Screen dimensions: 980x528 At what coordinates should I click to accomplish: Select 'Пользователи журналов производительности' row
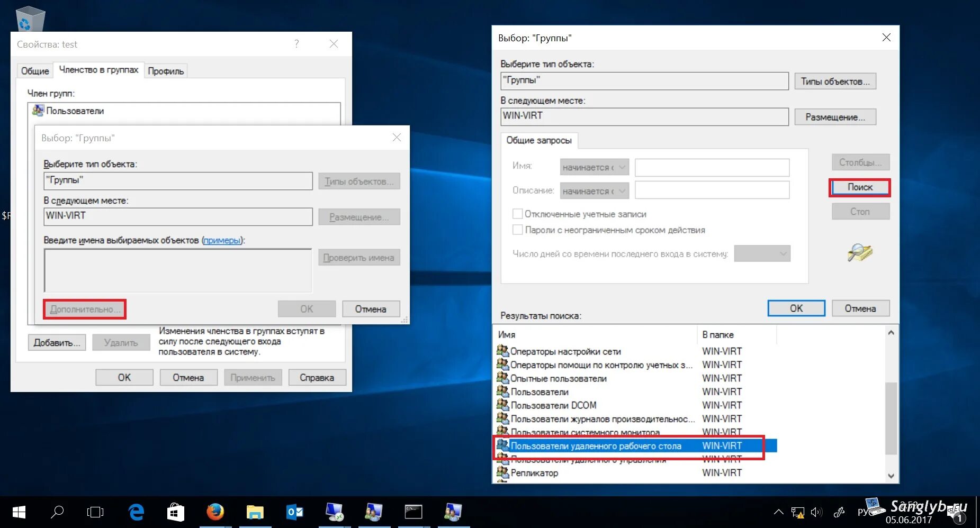636,418
